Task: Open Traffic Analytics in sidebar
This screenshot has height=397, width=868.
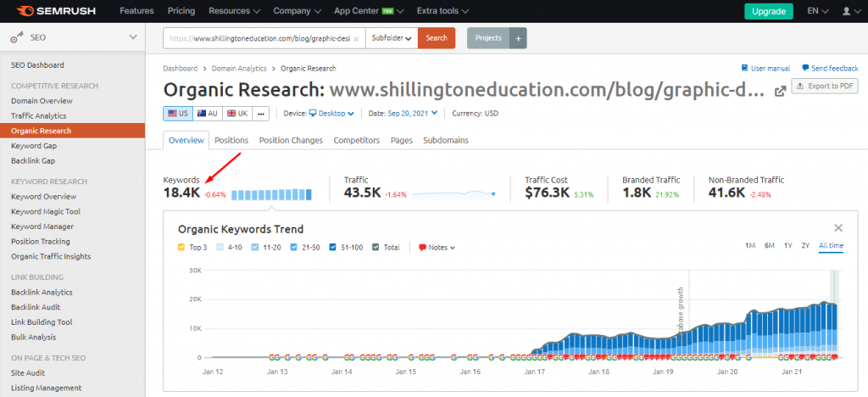Action: coord(39,115)
